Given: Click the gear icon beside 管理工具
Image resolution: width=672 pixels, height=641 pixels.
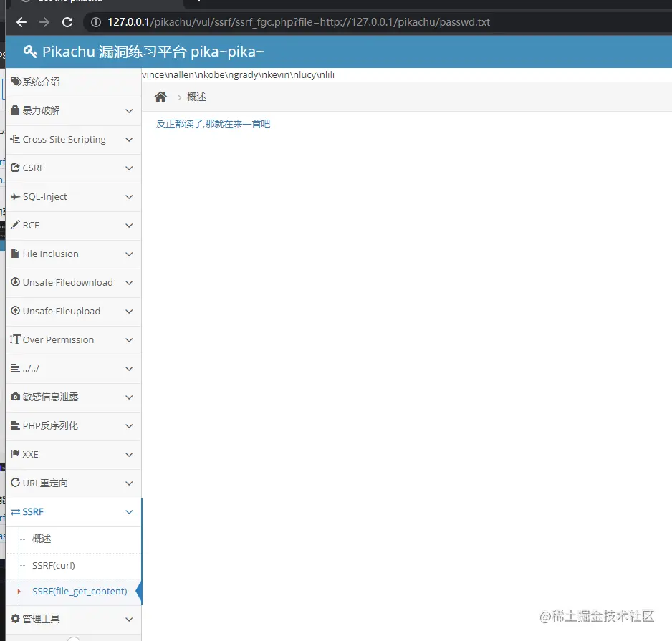Looking at the screenshot, I should coord(15,618).
